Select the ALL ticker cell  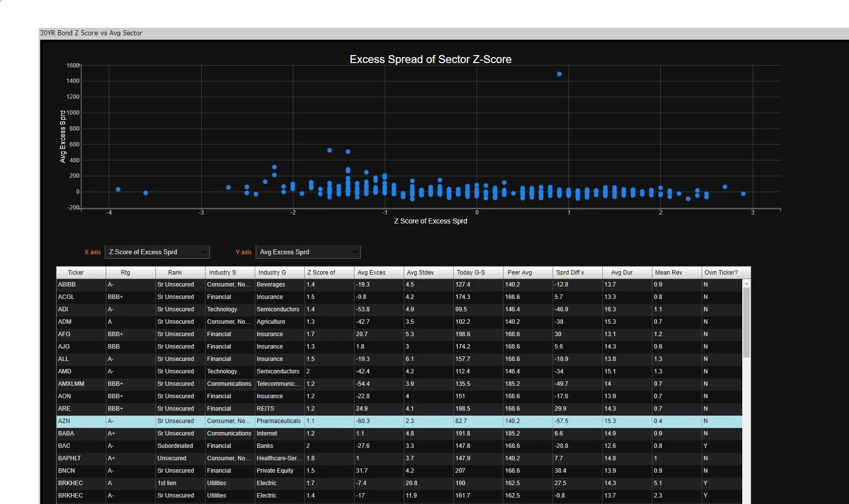(81, 359)
